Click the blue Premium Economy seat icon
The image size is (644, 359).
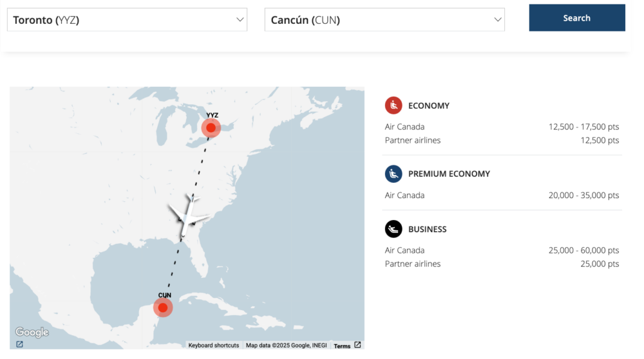(394, 174)
